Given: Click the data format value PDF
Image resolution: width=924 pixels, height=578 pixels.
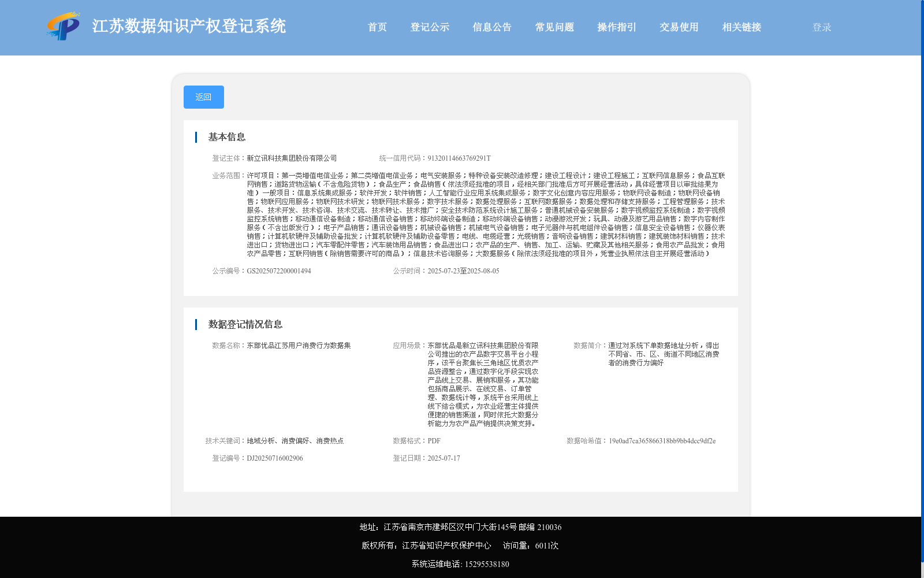Looking at the screenshot, I should point(434,441).
